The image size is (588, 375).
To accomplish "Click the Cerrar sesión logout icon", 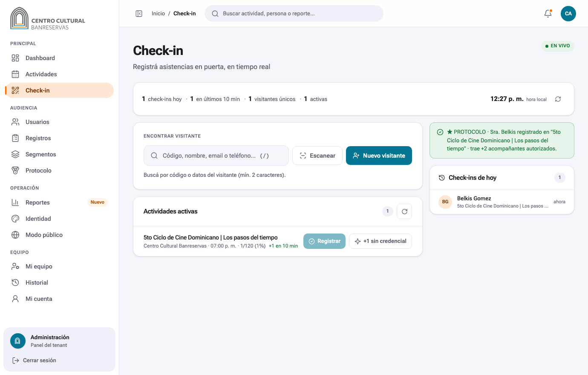I will [x=16, y=361].
